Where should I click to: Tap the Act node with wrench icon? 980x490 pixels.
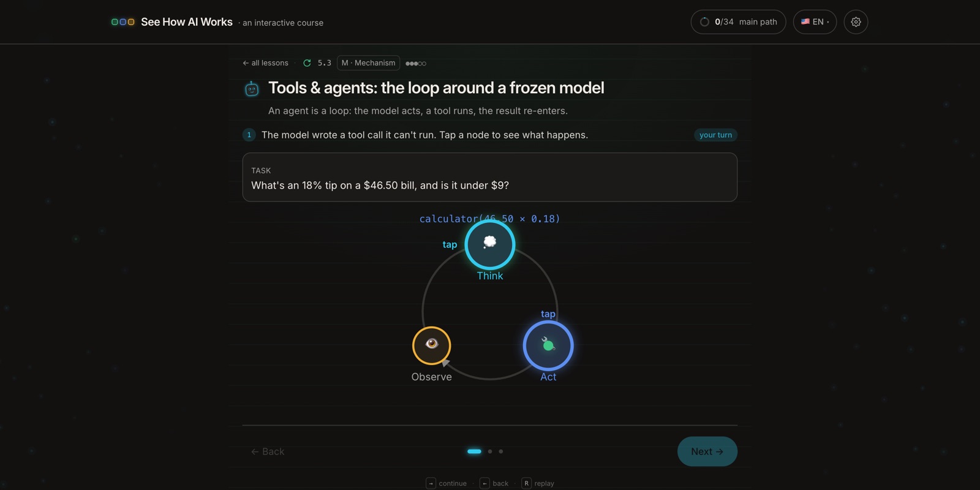click(548, 345)
